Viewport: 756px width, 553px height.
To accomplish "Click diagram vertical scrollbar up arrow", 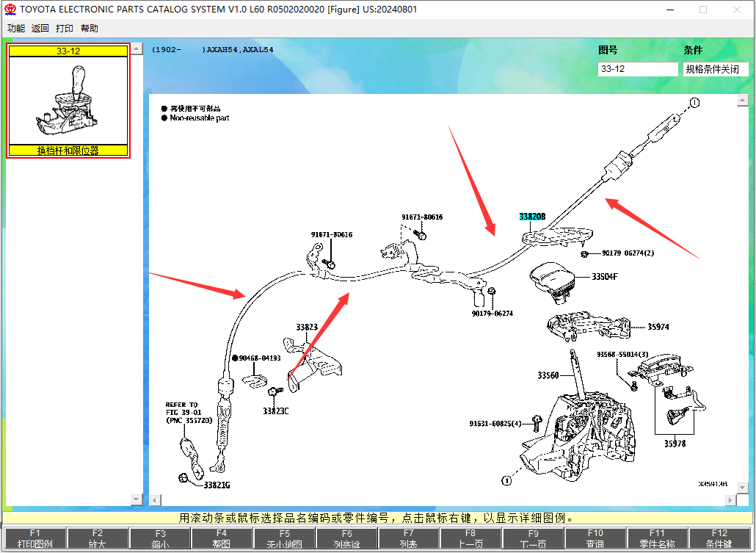I will pos(743,101).
